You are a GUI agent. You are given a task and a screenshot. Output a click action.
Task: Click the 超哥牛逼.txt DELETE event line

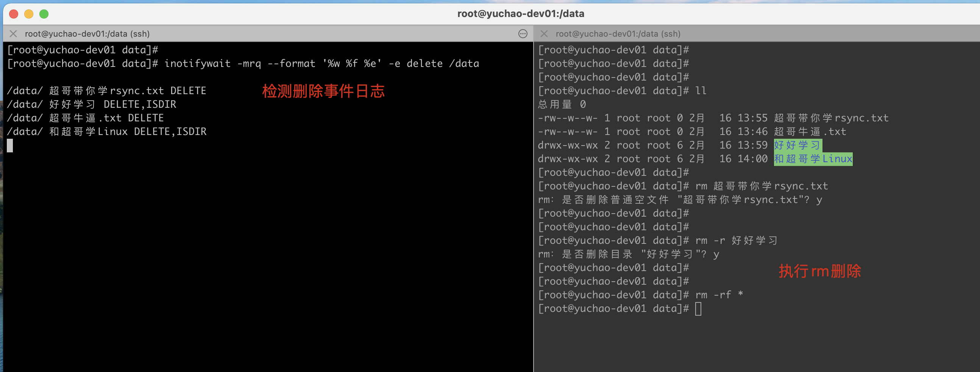[86, 118]
